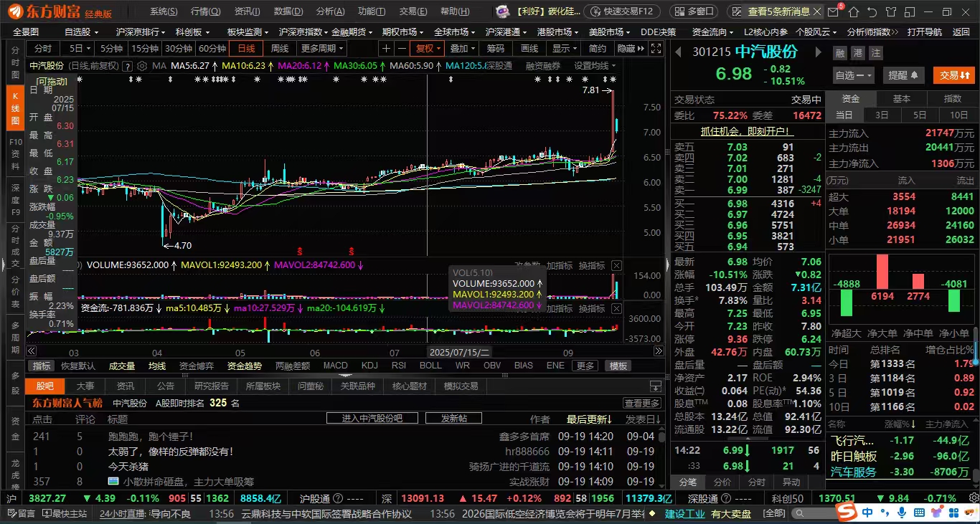Open 系统(S) menu
This screenshot has width=980, height=524.
click(x=164, y=11)
